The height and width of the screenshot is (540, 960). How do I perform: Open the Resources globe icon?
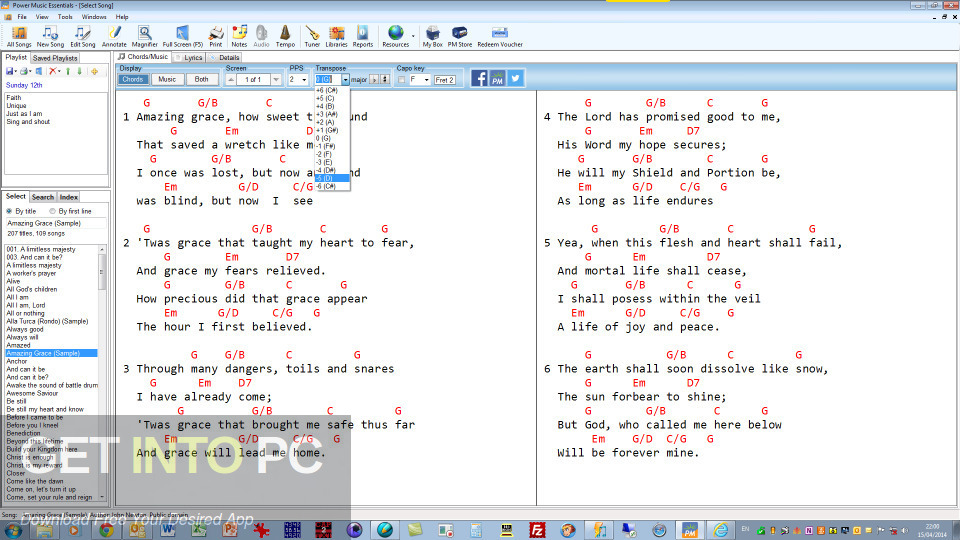tap(396, 37)
